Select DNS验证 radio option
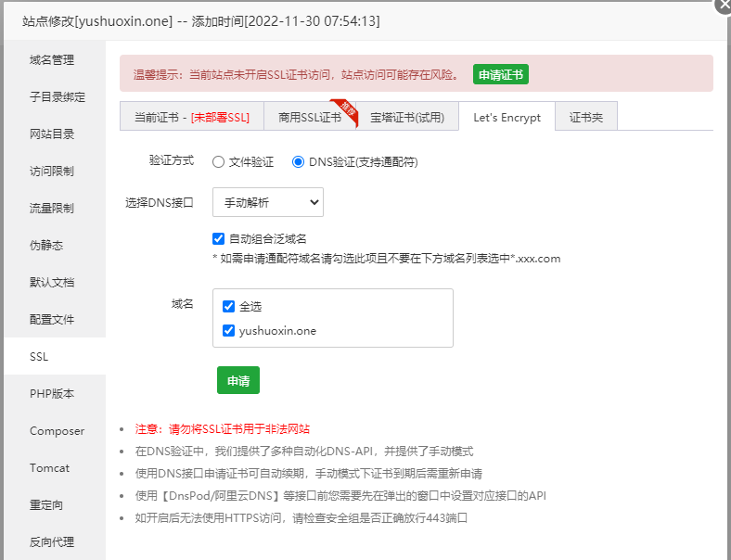The width and height of the screenshot is (731, 560). tap(299, 161)
